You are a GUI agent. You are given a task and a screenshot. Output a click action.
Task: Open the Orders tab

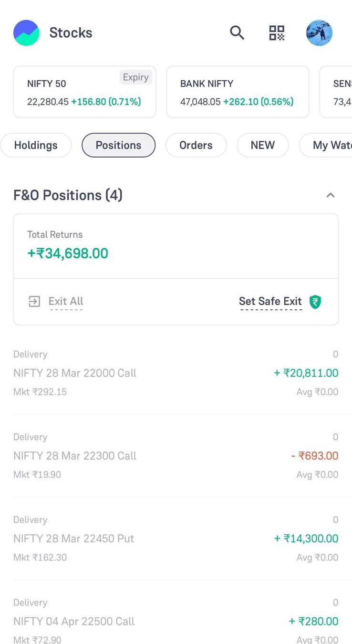coord(196,145)
